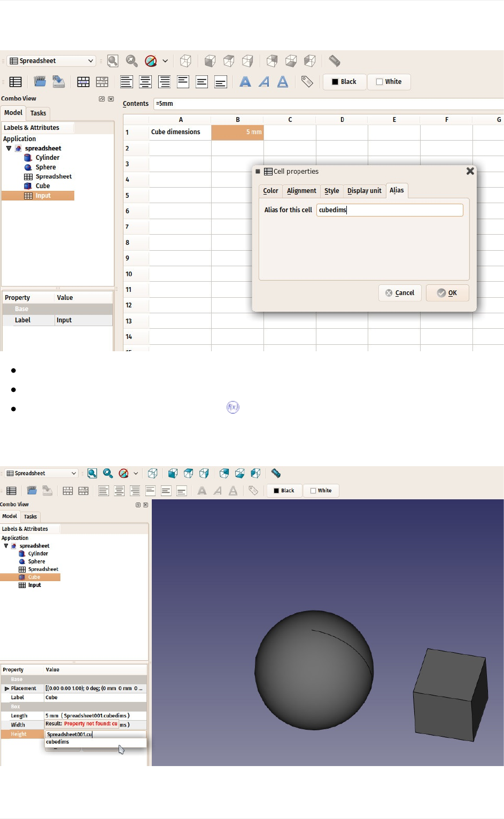Click the set alias tag icon, top screenshot
The width and height of the screenshot is (504, 819).
point(307,82)
